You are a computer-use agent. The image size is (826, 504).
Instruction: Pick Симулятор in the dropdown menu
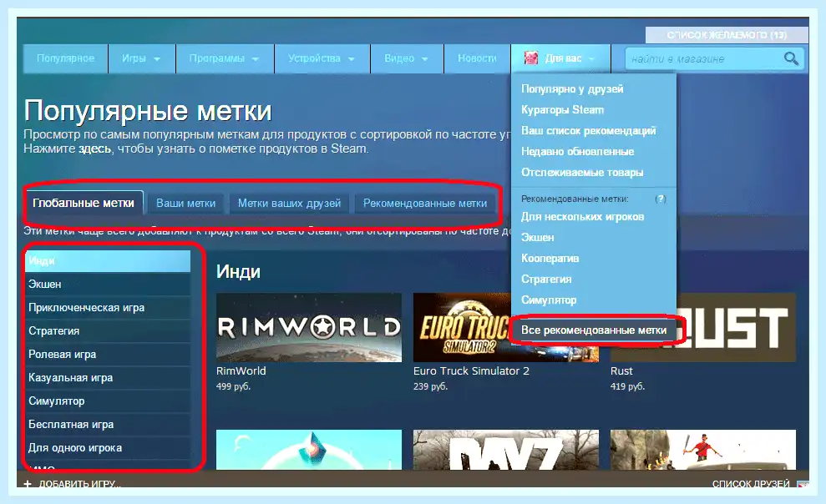pos(549,300)
